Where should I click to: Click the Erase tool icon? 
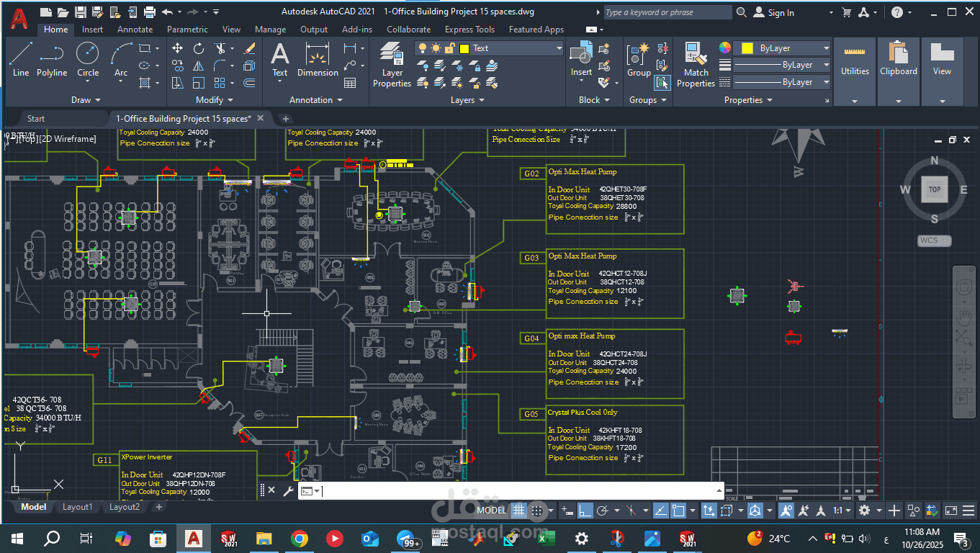(250, 48)
